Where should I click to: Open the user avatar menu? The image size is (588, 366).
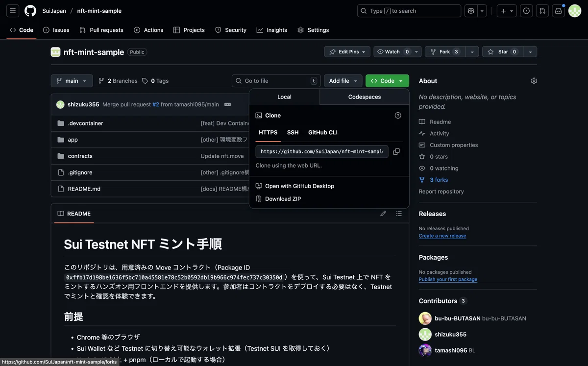[575, 11]
